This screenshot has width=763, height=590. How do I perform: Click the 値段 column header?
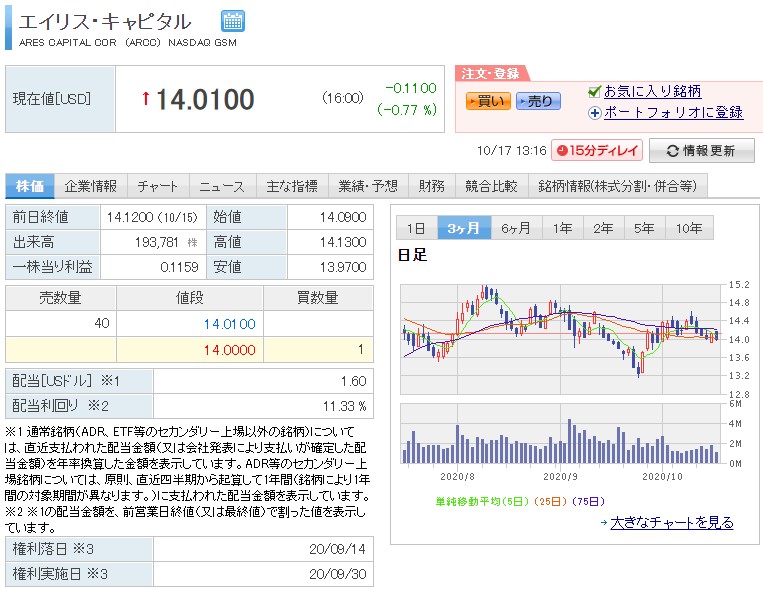coord(190,298)
